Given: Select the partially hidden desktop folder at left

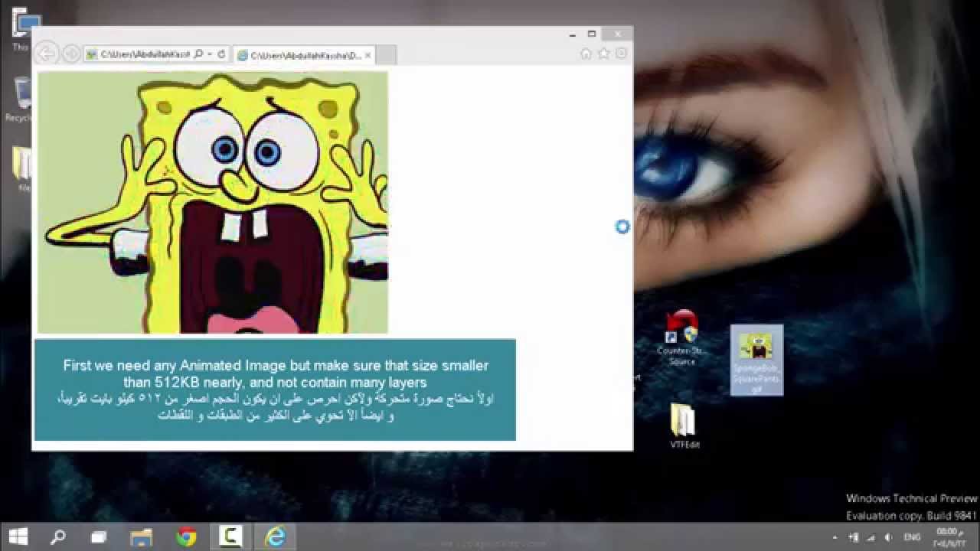Looking at the screenshot, I should (21, 168).
